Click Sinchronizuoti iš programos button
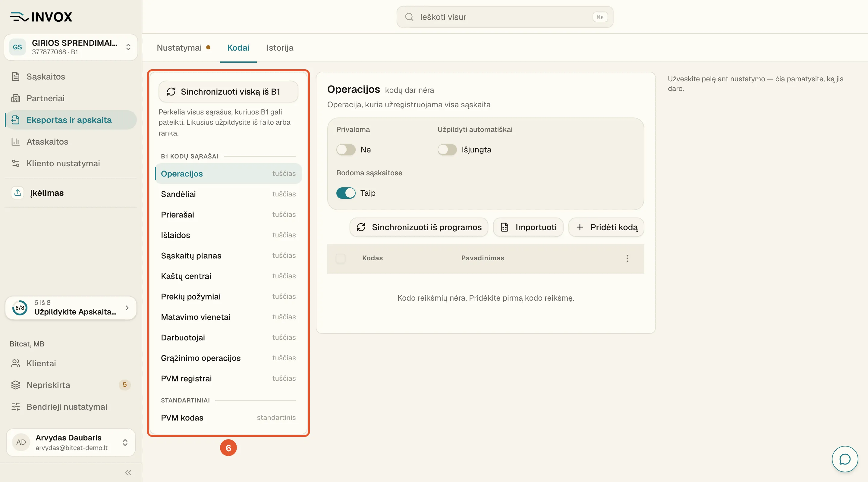 419,227
